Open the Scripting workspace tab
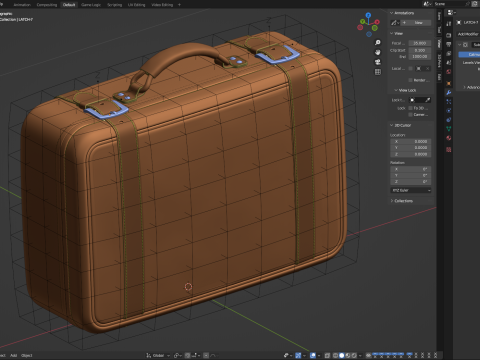 (114, 5)
